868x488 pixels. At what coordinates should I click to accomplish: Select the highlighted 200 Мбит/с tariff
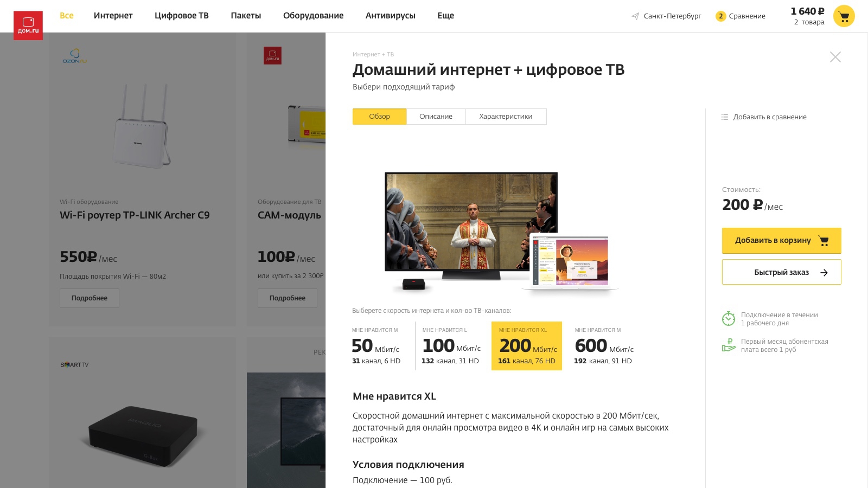(x=527, y=346)
